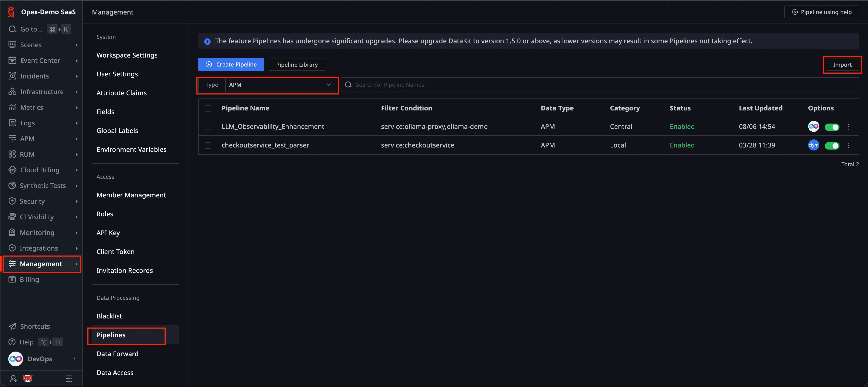Click the Shortcuts paper plane icon
The image size is (868, 387).
click(12, 326)
